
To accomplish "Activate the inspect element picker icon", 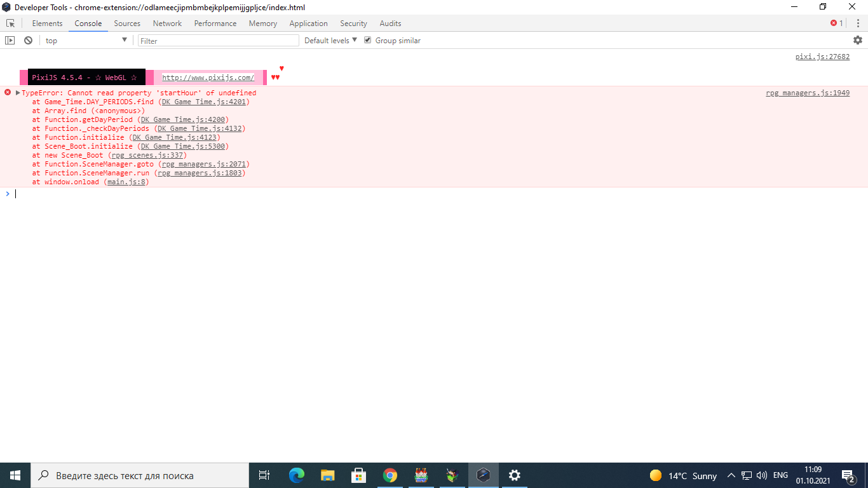I will point(10,24).
